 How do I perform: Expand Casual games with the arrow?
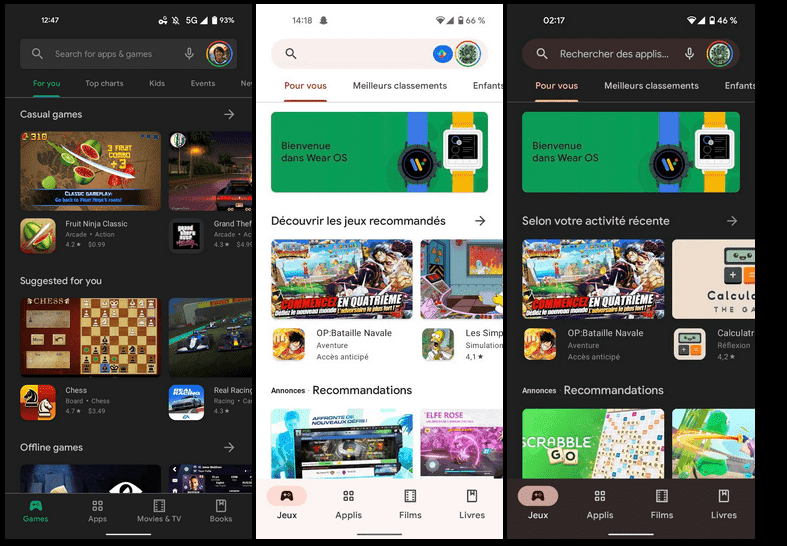[229, 114]
